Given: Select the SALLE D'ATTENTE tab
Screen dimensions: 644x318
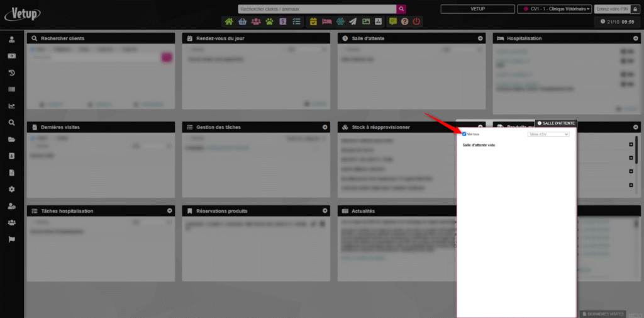Looking at the screenshot, I should pyautogui.click(x=555, y=123).
